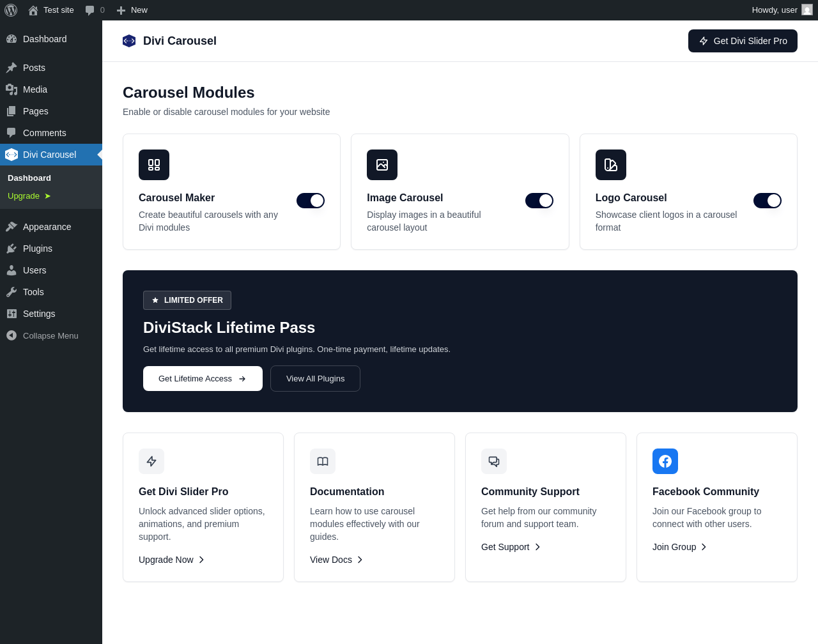Click the home icon beside Test site
Viewport: 818px width, 644px height.
click(x=33, y=10)
